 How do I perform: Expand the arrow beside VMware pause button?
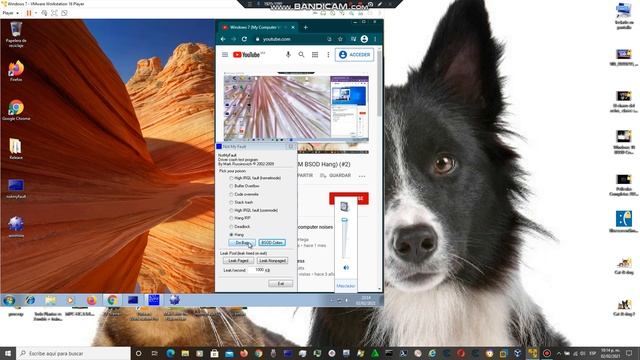(x=36, y=13)
